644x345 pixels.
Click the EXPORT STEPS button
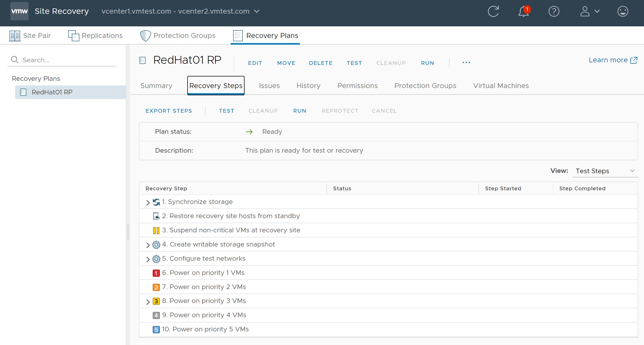pos(169,111)
